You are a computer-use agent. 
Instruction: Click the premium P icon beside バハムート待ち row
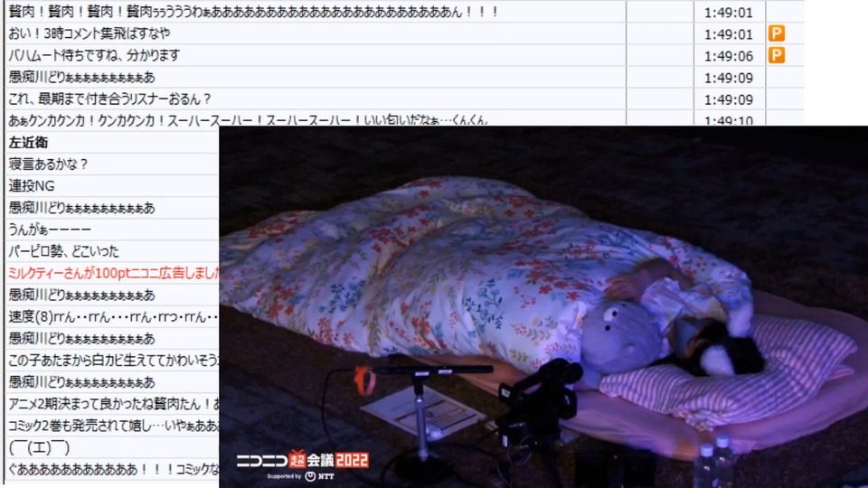coord(776,55)
